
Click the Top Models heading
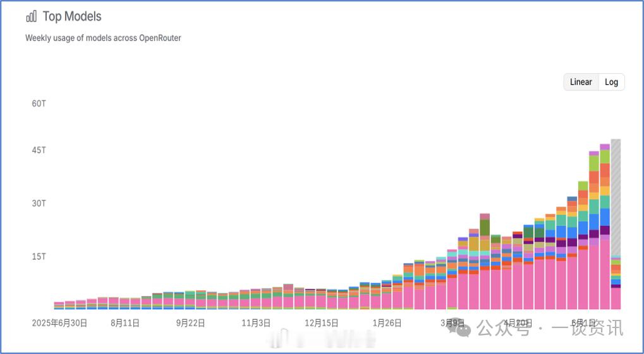(x=72, y=16)
